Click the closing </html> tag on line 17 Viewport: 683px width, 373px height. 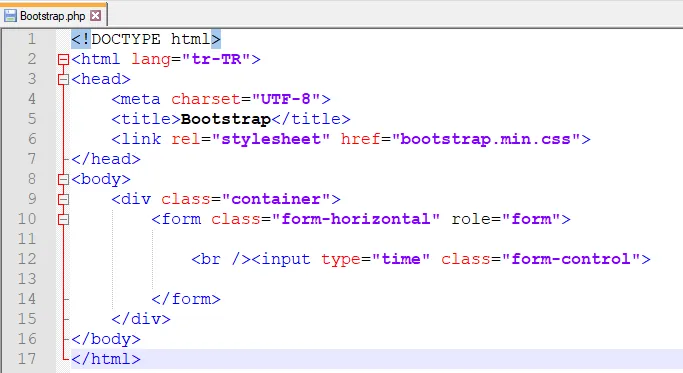[106, 359]
